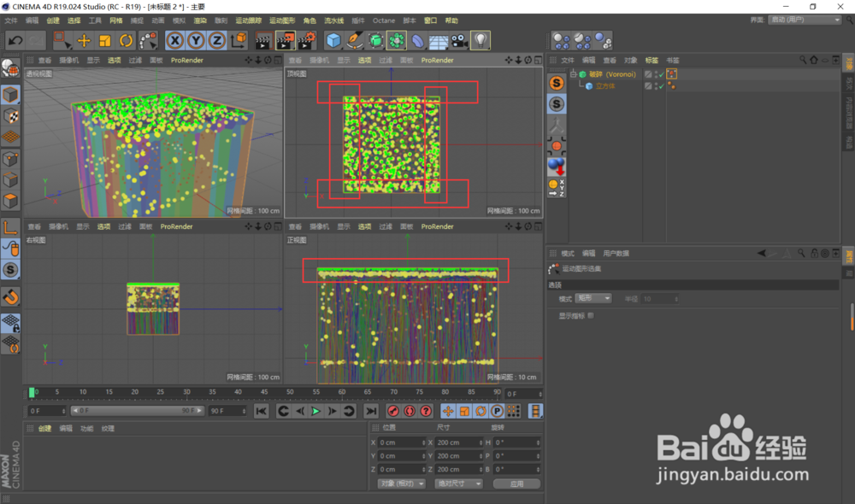855x504 pixels.
Task: Add a Light object
Action: coord(481,41)
